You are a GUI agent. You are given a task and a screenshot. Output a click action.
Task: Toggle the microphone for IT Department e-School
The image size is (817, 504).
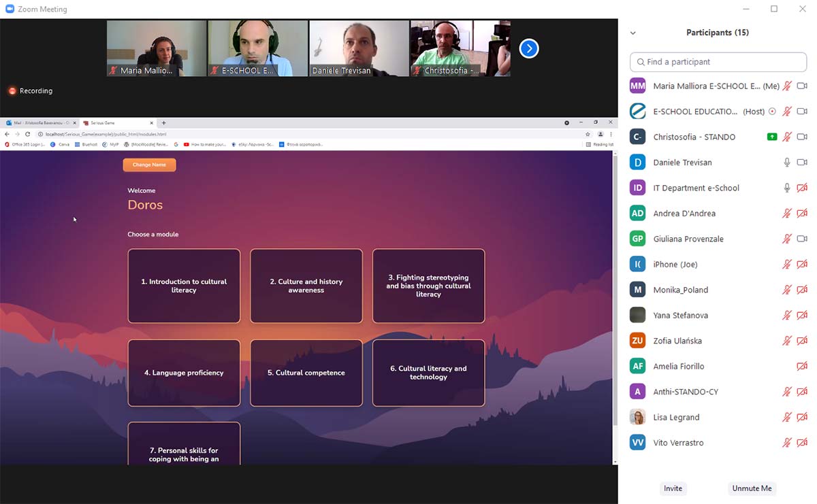787,188
